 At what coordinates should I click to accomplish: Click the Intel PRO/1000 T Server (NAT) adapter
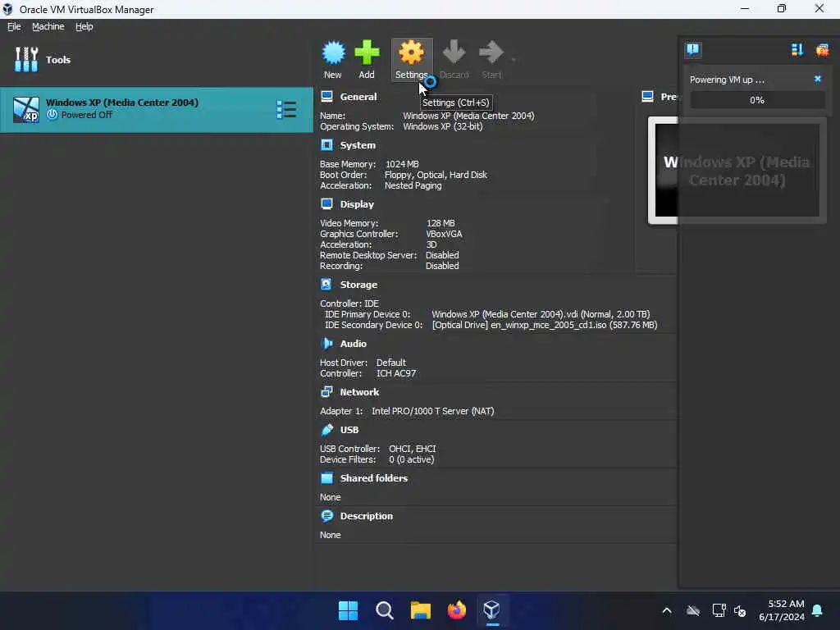coord(433,411)
